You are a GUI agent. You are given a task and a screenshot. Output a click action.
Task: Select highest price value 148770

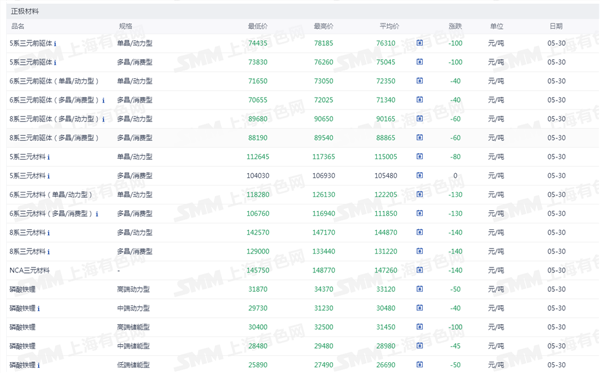tap(324, 270)
